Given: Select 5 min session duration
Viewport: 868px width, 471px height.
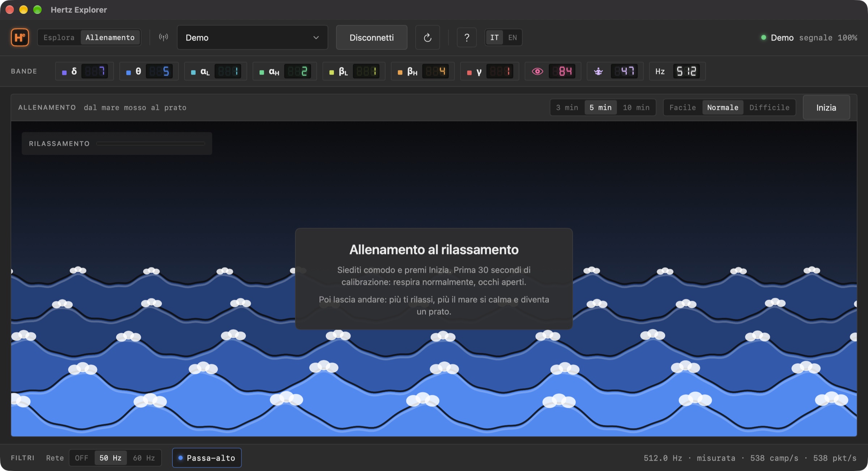Looking at the screenshot, I should pyautogui.click(x=600, y=108).
